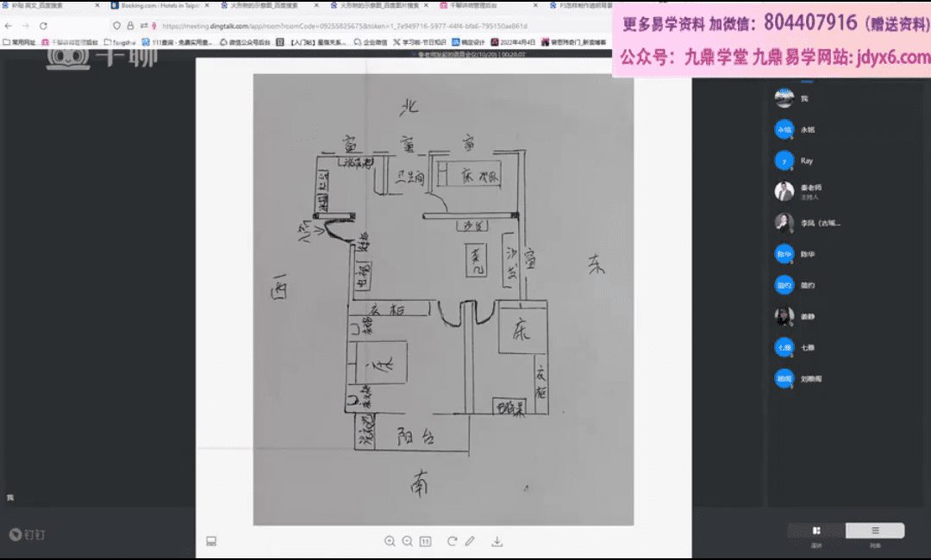The width and height of the screenshot is (931, 560).
Task: Switch to the Booking.com browser tab
Action: pos(155,5)
